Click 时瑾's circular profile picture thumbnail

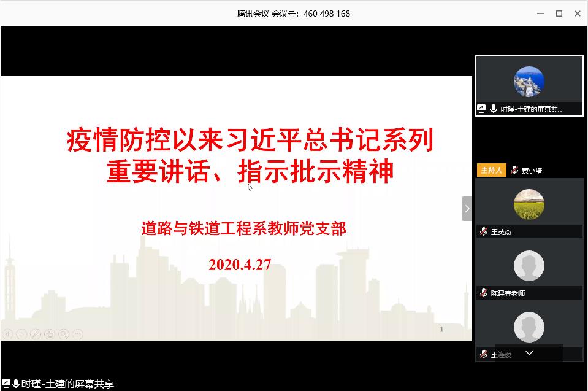coord(529,82)
